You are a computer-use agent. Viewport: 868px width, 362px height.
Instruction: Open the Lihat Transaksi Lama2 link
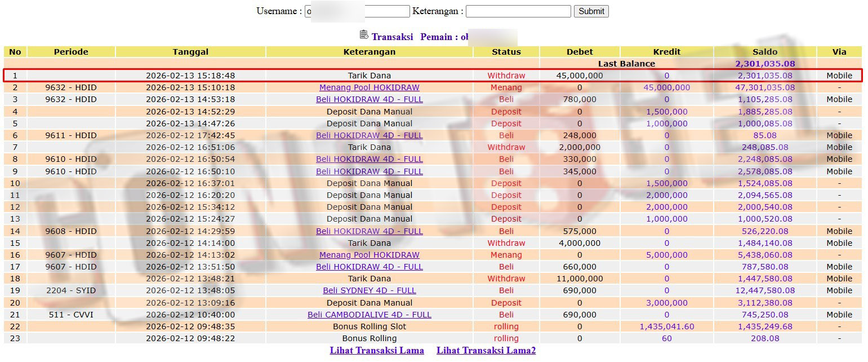pyautogui.click(x=486, y=351)
